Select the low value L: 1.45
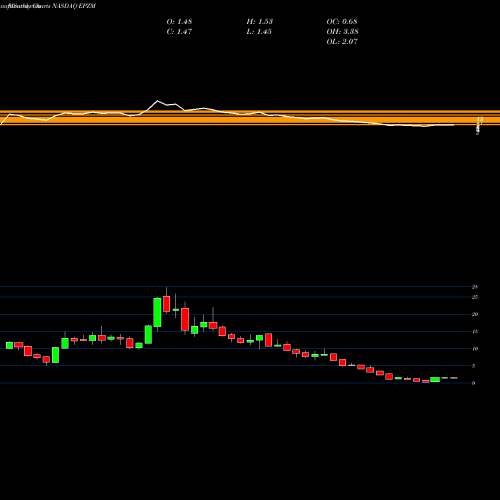This screenshot has height=500, width=500. 259,31
